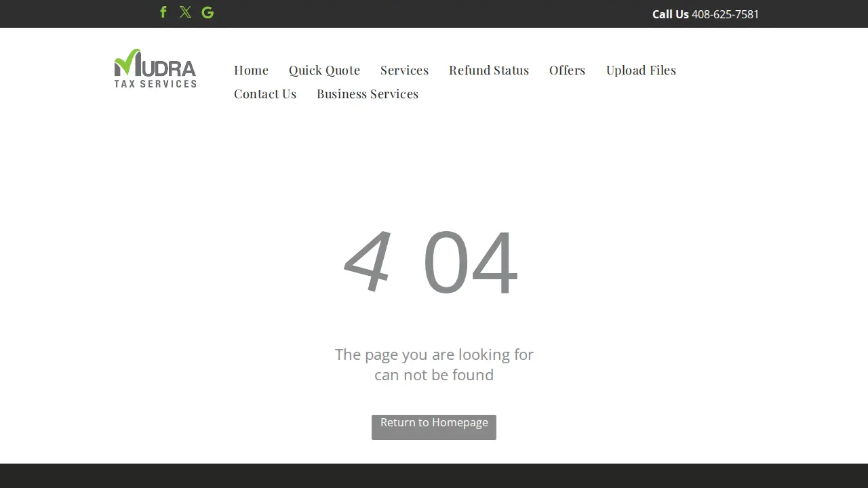Click the Return to Homepage button
The image size is (868, 488).
click(434, 427)
